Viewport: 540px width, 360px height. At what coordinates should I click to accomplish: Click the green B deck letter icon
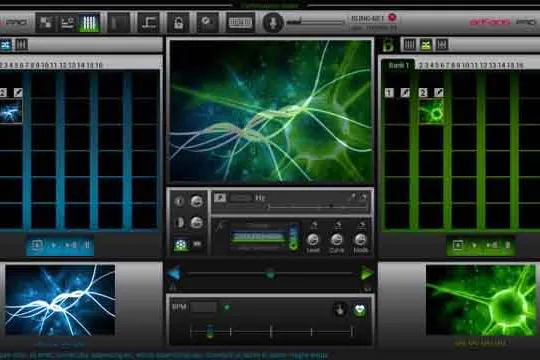click(x=389, y=45)
